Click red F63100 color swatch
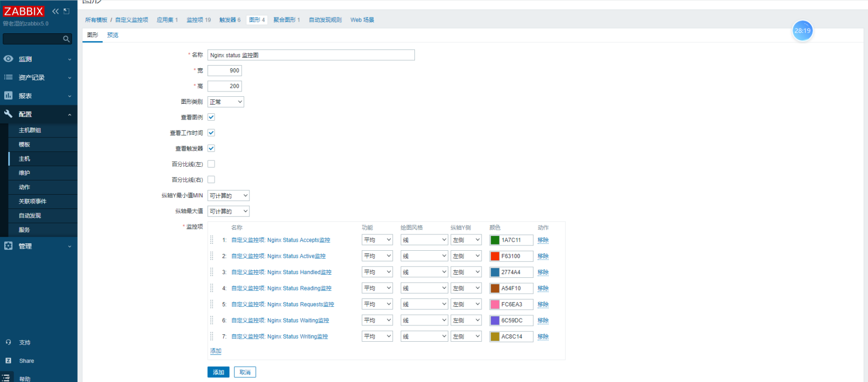Viewport: 868px width, 382px height. pyautogui.click(x=495, y=256)
